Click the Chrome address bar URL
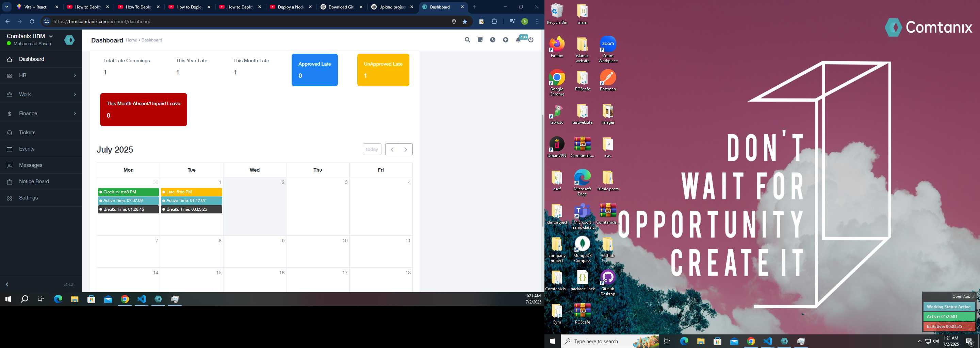The image size is (980, 348). coord(102,22)
